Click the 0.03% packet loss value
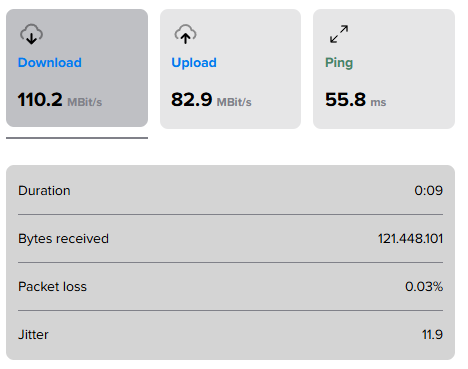This screenshot has width=468, height=369. (424, 287)
